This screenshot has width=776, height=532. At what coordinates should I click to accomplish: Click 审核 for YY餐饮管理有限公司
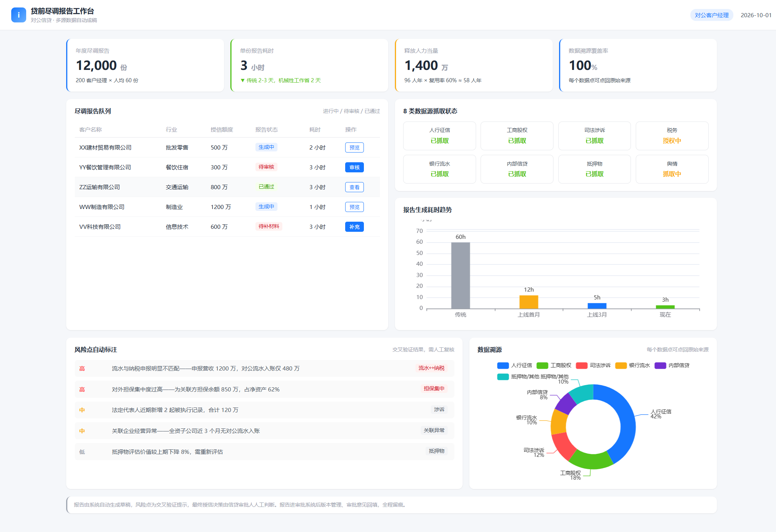click(354, 167)
